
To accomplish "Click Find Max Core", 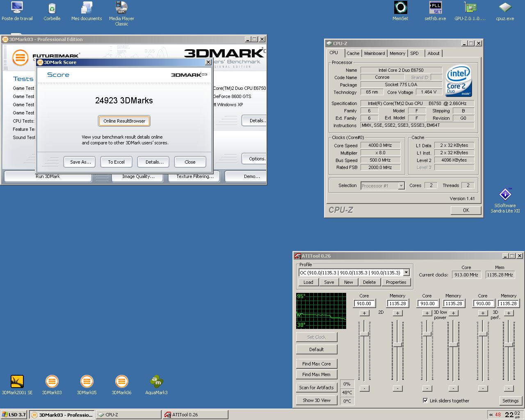I will (x=317, y=364).
